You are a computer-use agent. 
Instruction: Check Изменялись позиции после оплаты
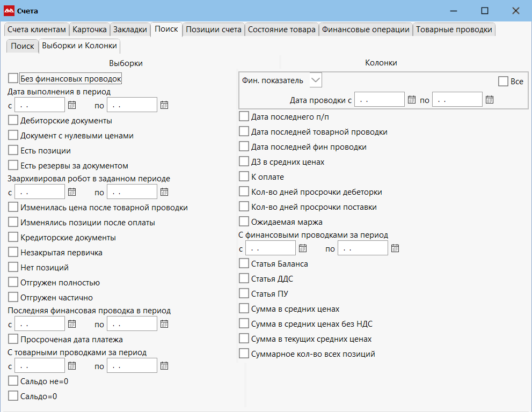click(x=13, y=222)
